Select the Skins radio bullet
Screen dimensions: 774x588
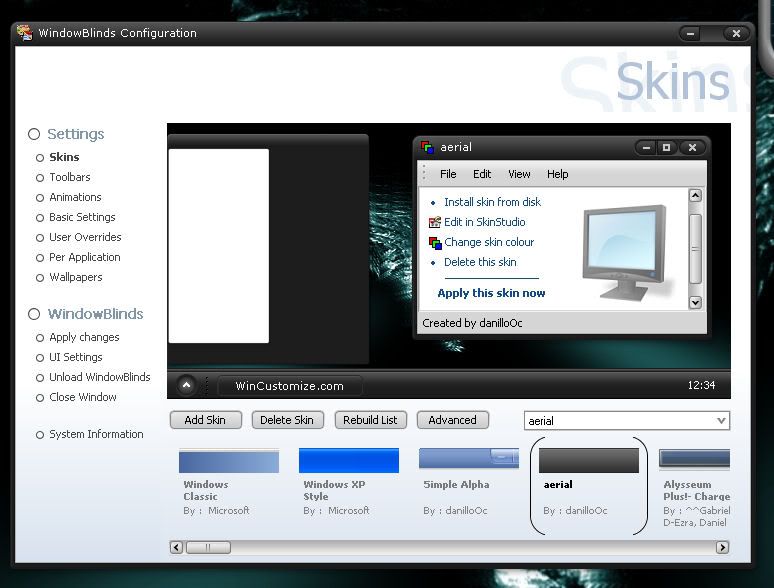[x=40, y=158]
